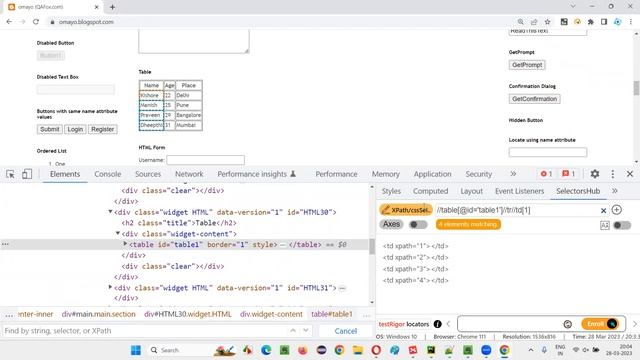
Task: Show more DevTools tabs chevron
Action: (513, 174)
